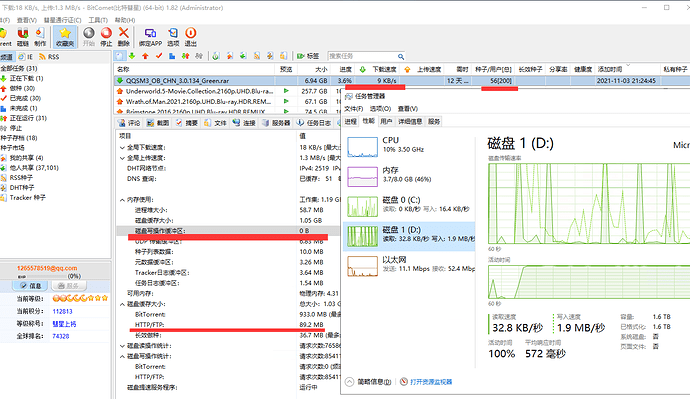
Task: Toggle the 收藏夹 favorites star button
Action: click(65, 37)
